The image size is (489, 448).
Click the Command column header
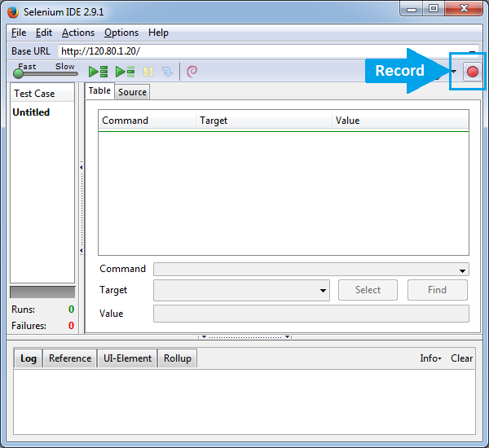(x=147, y=121)
